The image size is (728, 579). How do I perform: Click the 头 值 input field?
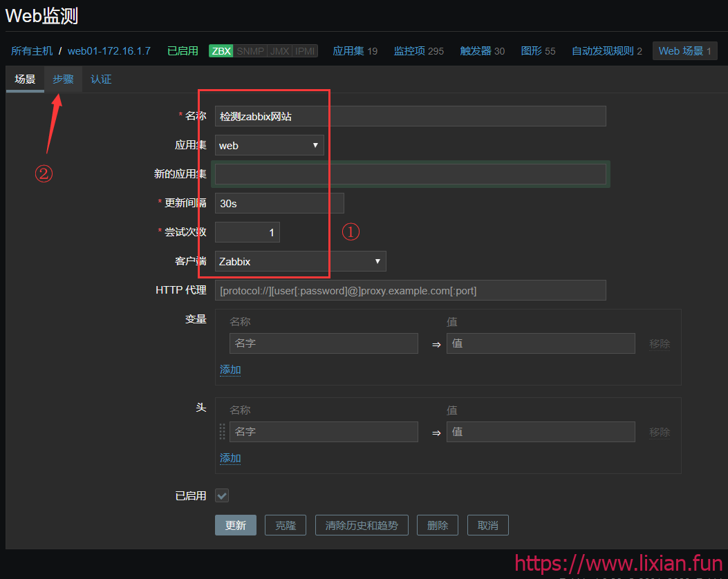[x=541, y=431]
